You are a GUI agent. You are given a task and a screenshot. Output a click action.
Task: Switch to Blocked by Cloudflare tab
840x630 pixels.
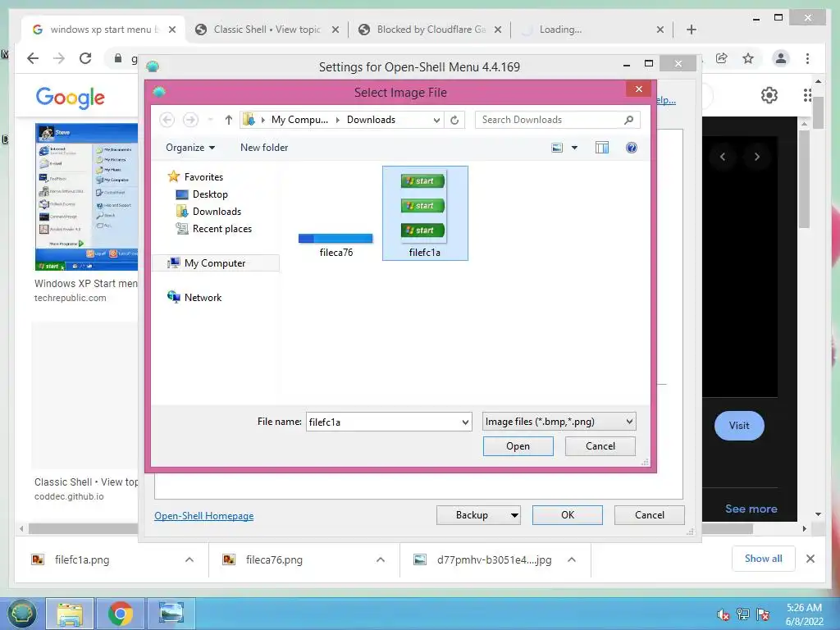pyautogui.click(x=430, y=30)
